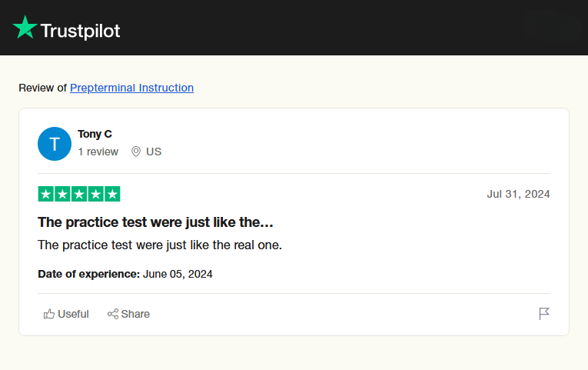The height and width of the screenshot is (370, 588).
Task: Click the third green rating star
Action: [x=79, y=194]
